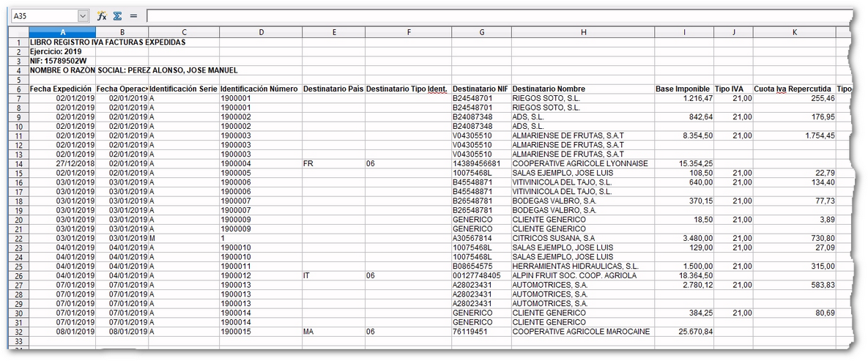This screenshot has width=868, height=361.
Task: Click country code 'FR' cell
Action: click(x=333, y=164)
